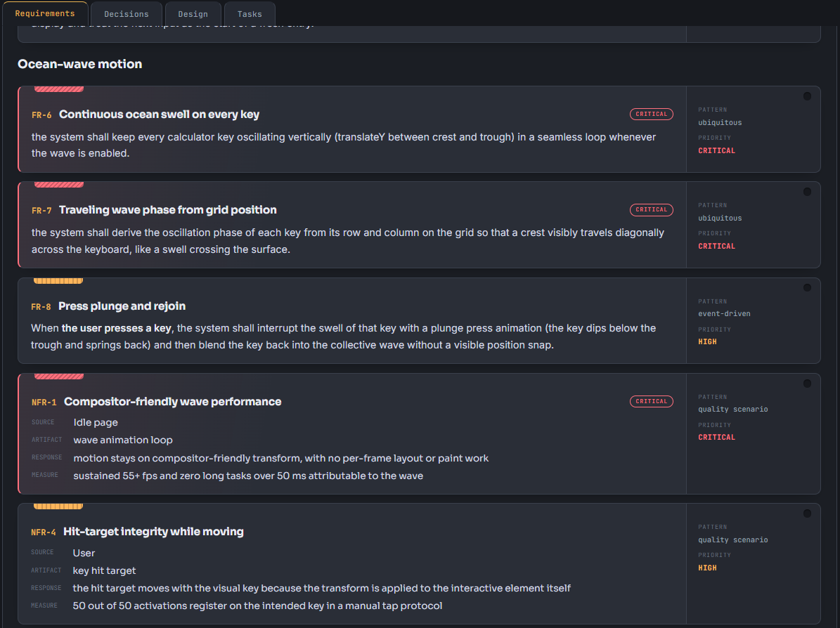Click the Requirements tab
Image resolution: width=840 pixels, height=628 pixels.
[x=45, y=13]
